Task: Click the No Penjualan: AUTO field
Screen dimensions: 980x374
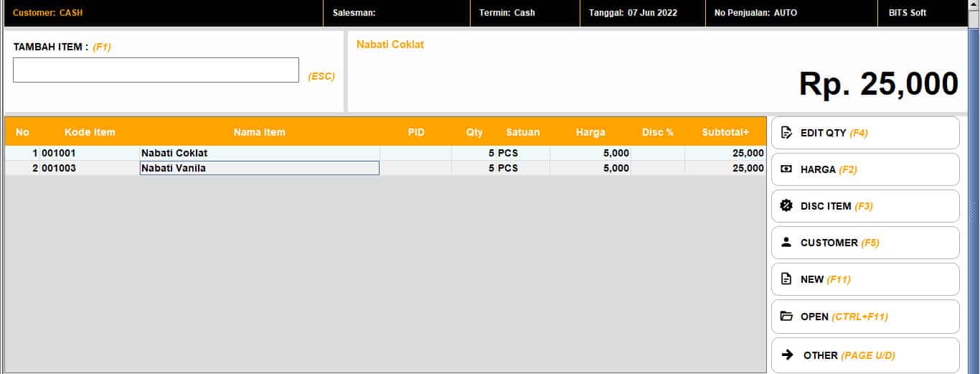Action: click(x=755, y=13)
